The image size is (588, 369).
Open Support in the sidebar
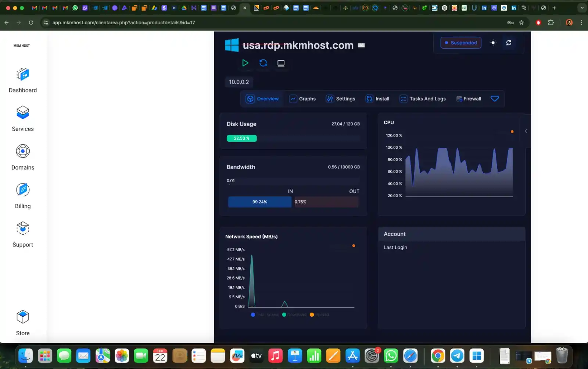click(23, 235)
